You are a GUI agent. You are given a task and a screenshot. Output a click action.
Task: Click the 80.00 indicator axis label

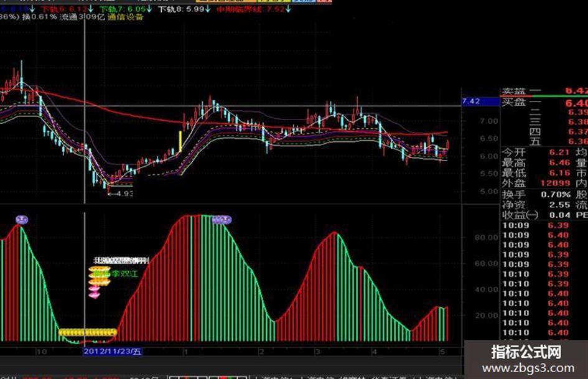point(486,238)
